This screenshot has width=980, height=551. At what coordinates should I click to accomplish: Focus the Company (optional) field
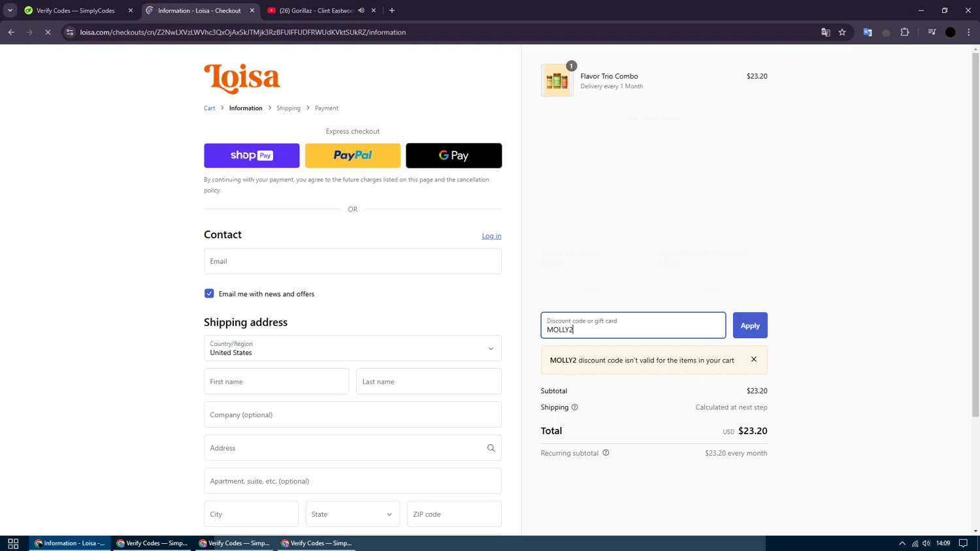pyautogui.click(x=353, y=415)
